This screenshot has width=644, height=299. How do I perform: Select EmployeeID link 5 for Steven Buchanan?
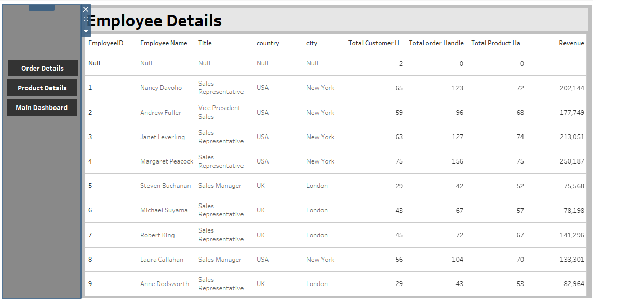click(90, 186)
